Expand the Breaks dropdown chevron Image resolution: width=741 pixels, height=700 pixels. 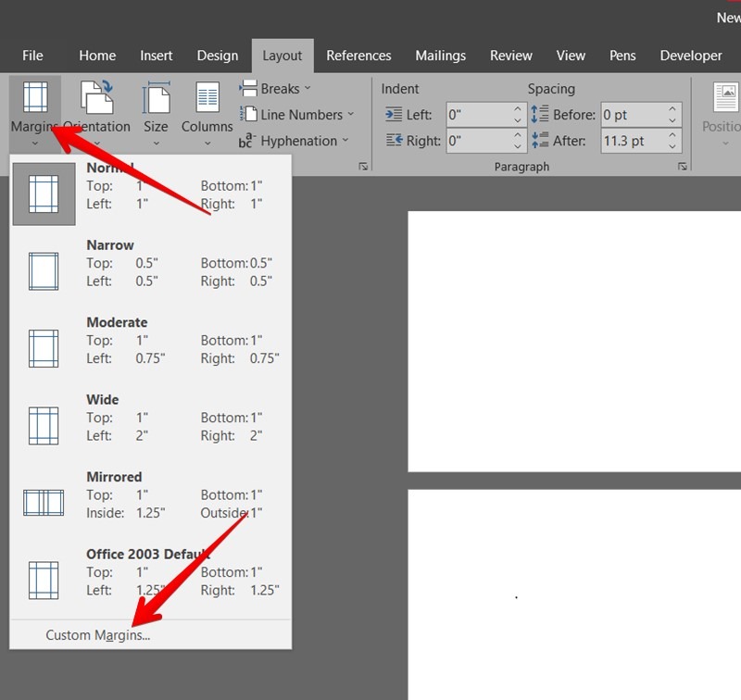point(309,88)
